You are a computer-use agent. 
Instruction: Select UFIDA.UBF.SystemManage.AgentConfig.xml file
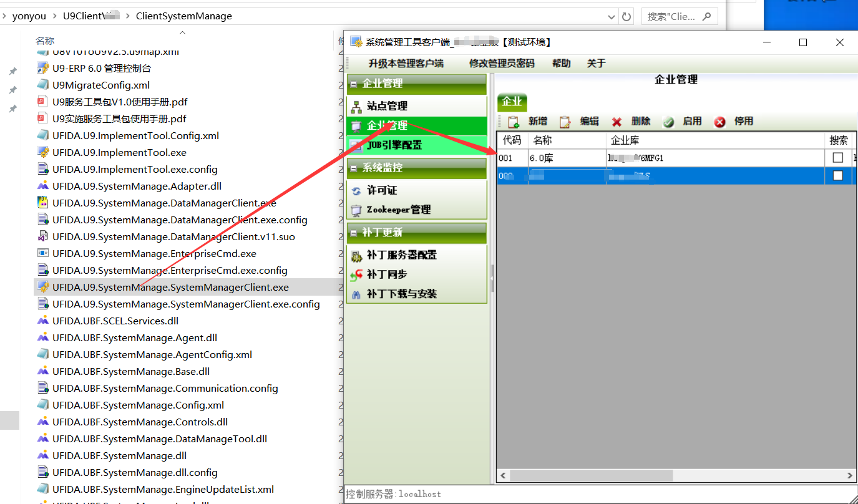[152, 354]
